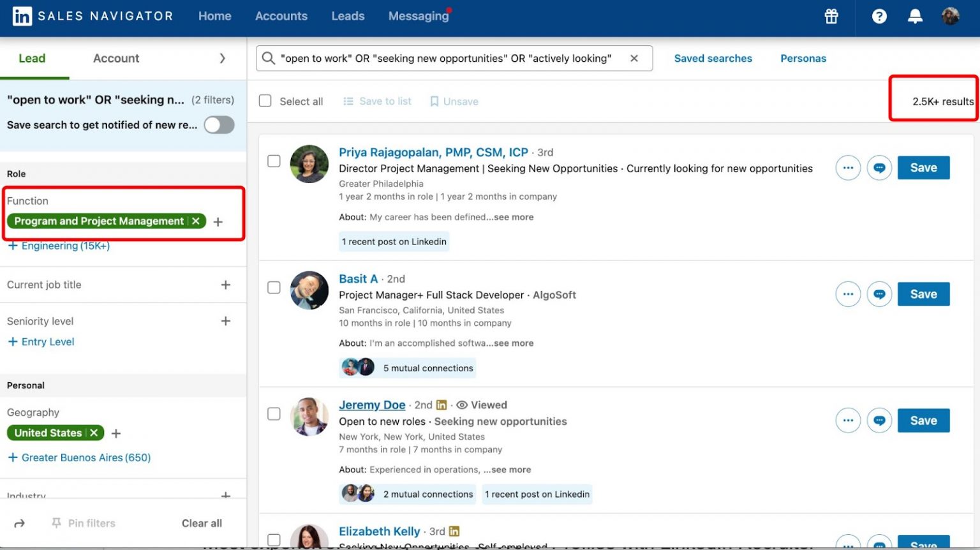Check the checkbox next to Jeremy Doe

[274, 414]
